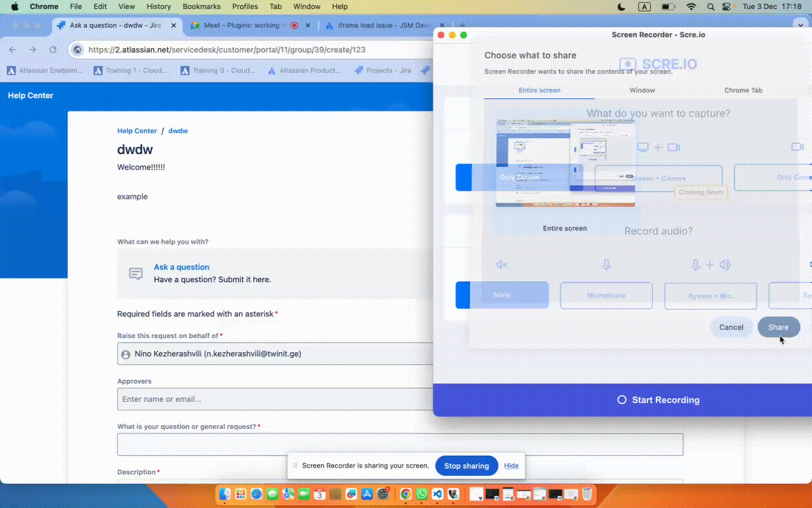The image size is (812, 508).
Task: Open 'Training 0 - Cloud...' bookmark
Action: pyautogui.click(x=218, y=71)
